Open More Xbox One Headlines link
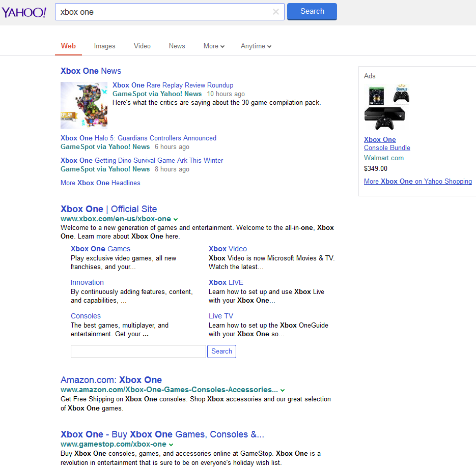 point(100,183)
